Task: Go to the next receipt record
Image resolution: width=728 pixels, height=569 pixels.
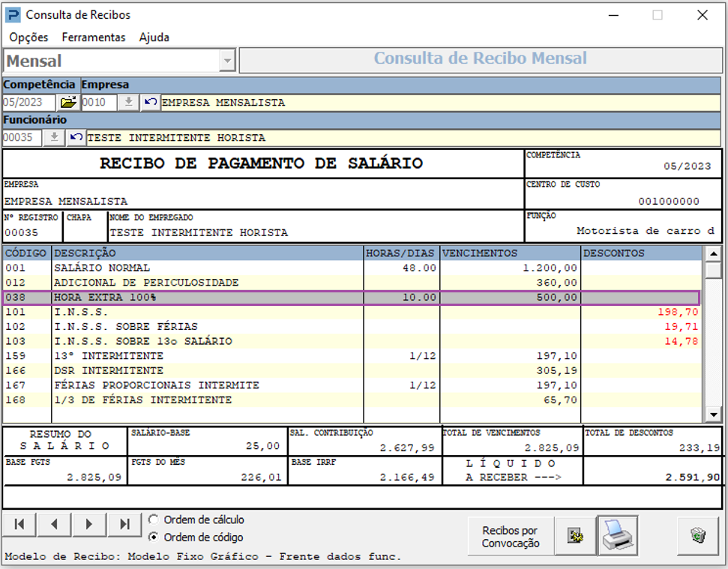Action: (x=89, y=525)
